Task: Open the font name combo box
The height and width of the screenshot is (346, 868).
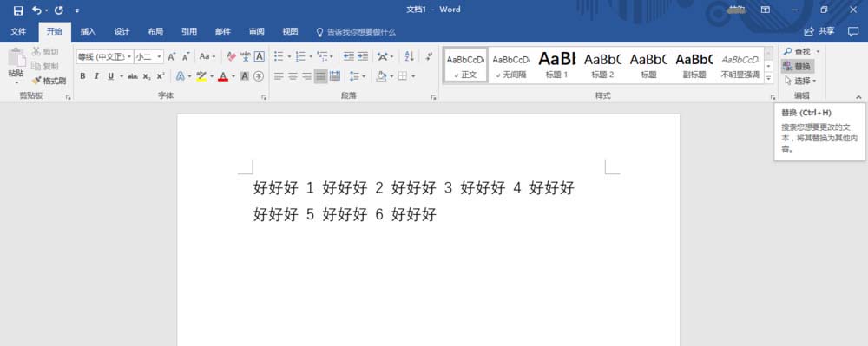Action: (x=105, y=56)
